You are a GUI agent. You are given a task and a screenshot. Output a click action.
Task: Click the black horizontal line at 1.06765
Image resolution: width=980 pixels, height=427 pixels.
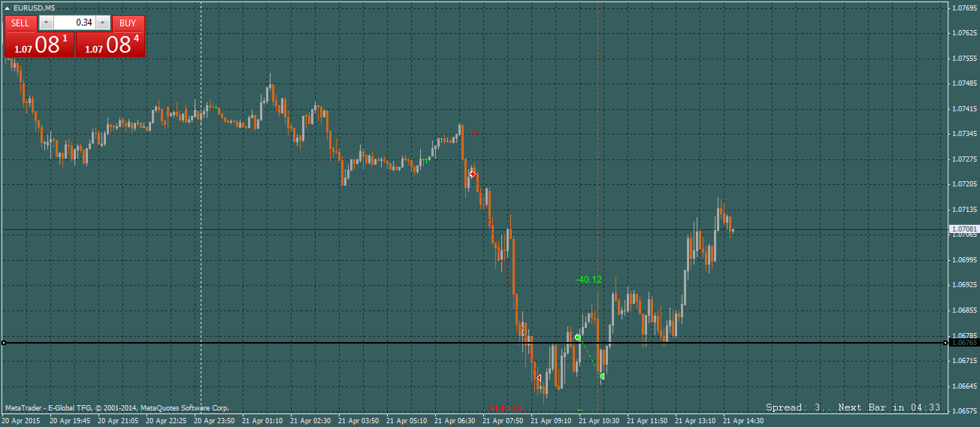tap(473, 343)
